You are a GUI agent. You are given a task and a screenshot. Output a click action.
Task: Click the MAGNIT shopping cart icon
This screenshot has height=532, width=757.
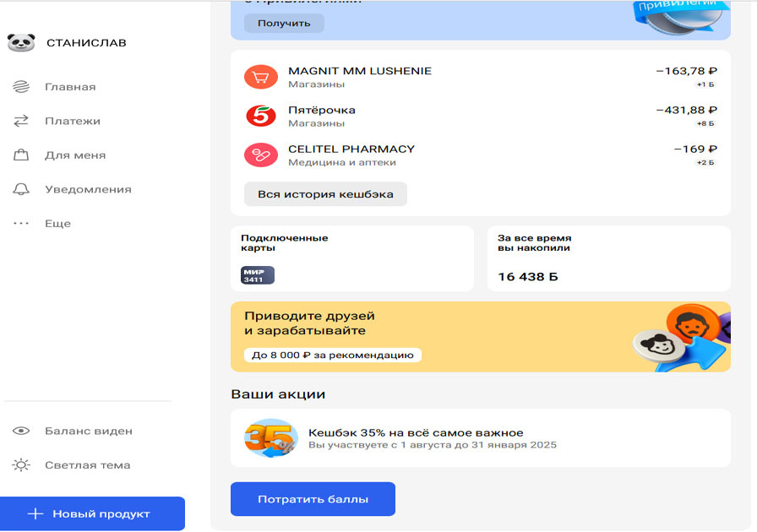tap(260, 78)
